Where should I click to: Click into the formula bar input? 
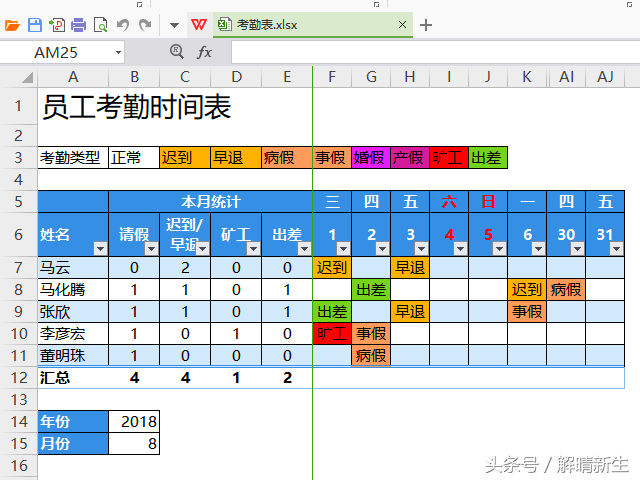pos(436,52)
